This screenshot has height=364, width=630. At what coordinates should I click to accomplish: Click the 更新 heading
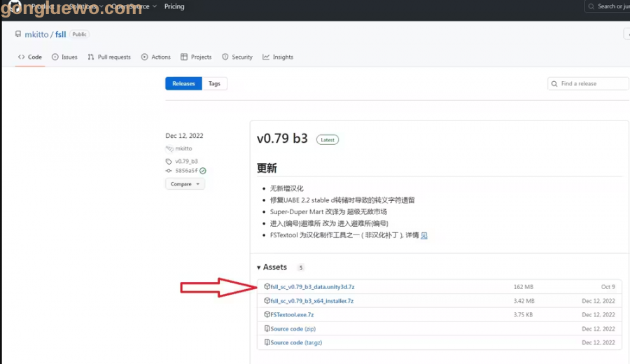tap(267, 168)
